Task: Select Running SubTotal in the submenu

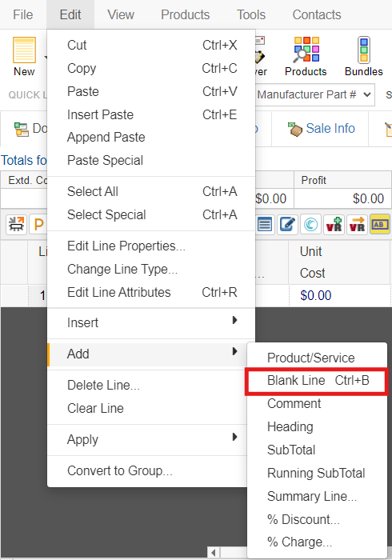Action: (316, 474)
